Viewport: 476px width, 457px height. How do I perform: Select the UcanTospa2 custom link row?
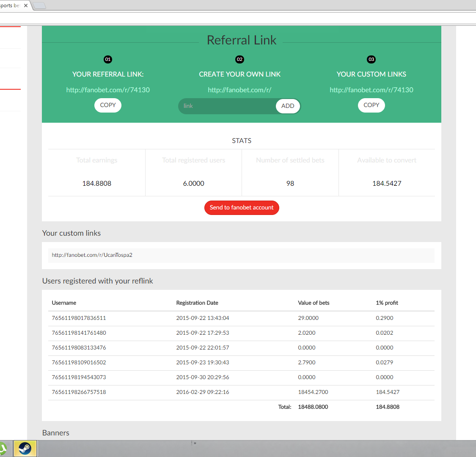click(x=241, y=255)
